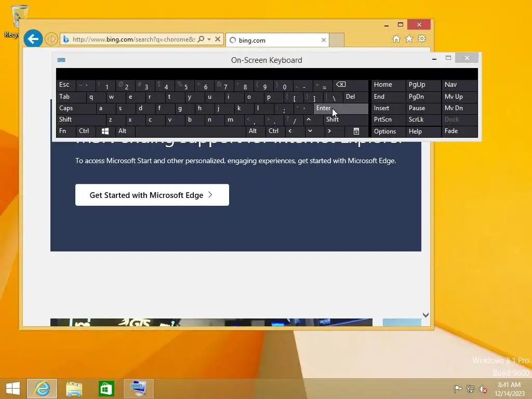The width and height of the screenshot is (532, 399).
Task: Open keyboard Help
Action: 423,131
